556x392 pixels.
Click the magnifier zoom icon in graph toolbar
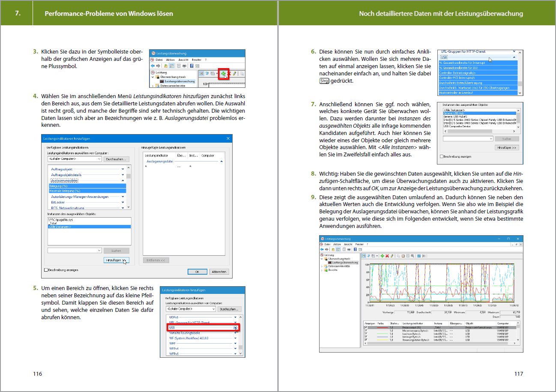[412, 256]
